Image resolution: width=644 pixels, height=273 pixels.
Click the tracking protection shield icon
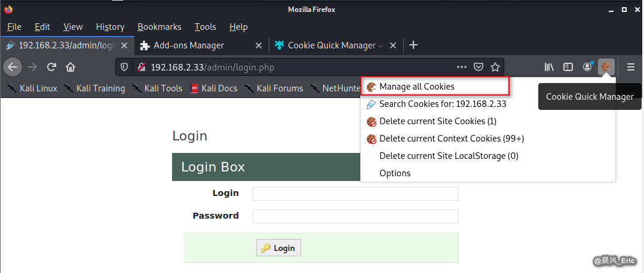coord(124,67)
